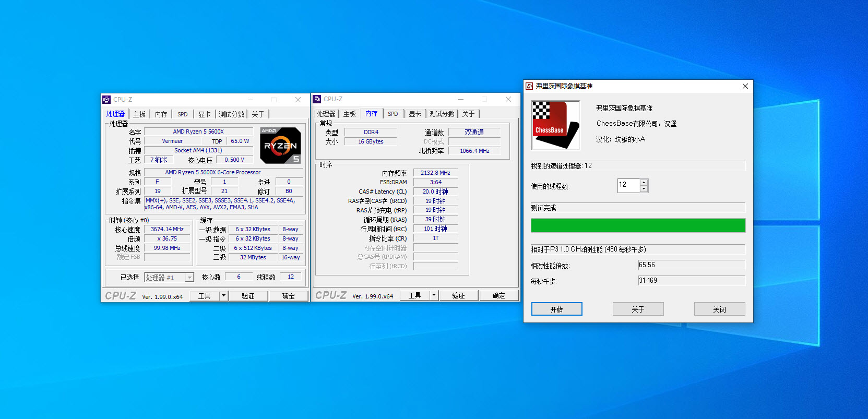Click the CPU-Z app icon in left window title bar
Image resolution: width=868 pixels, height=419 pixels.
pyautogui.click(x=107, y=100)
